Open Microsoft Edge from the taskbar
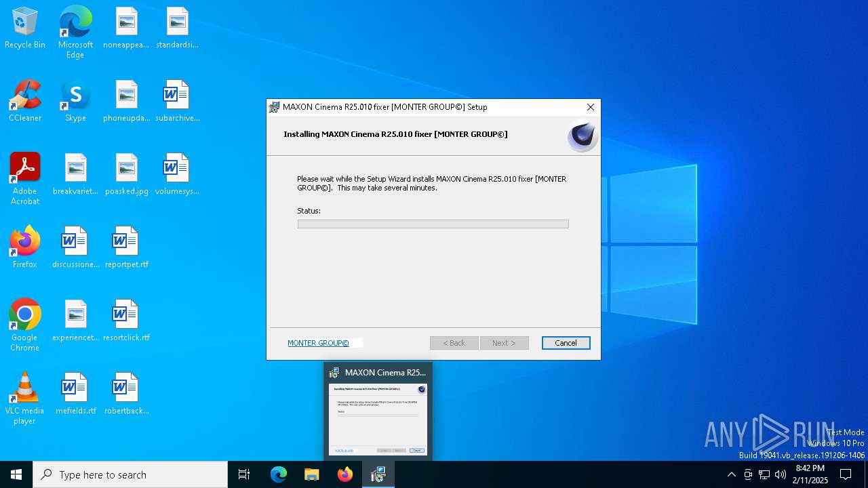The width and height of the screenshot is (868, 488). pos(279,474)
